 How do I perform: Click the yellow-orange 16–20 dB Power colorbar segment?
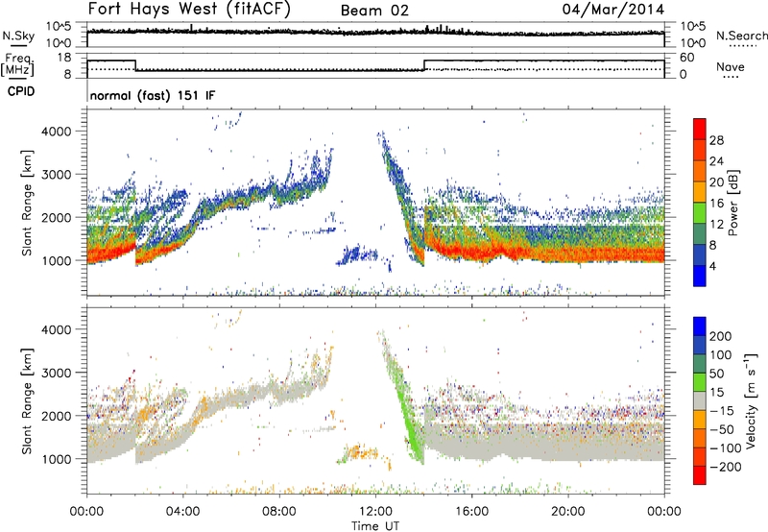coord(700,191)
